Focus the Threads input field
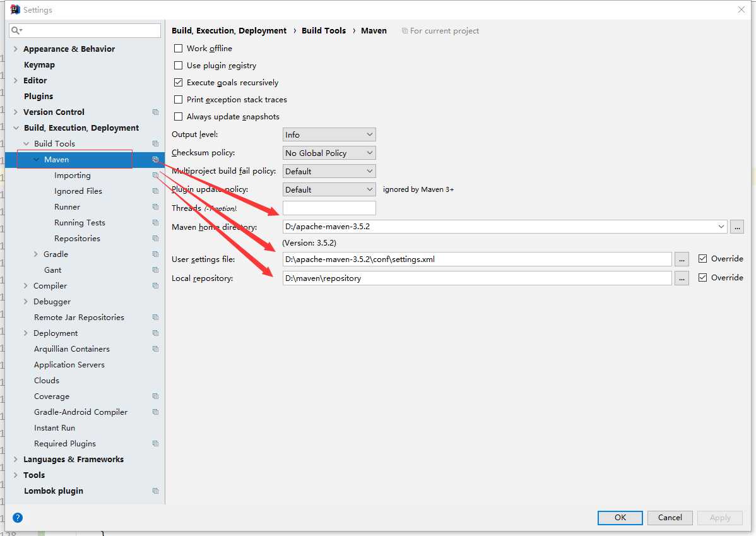756x536 pixels. (x=329, y=208)
